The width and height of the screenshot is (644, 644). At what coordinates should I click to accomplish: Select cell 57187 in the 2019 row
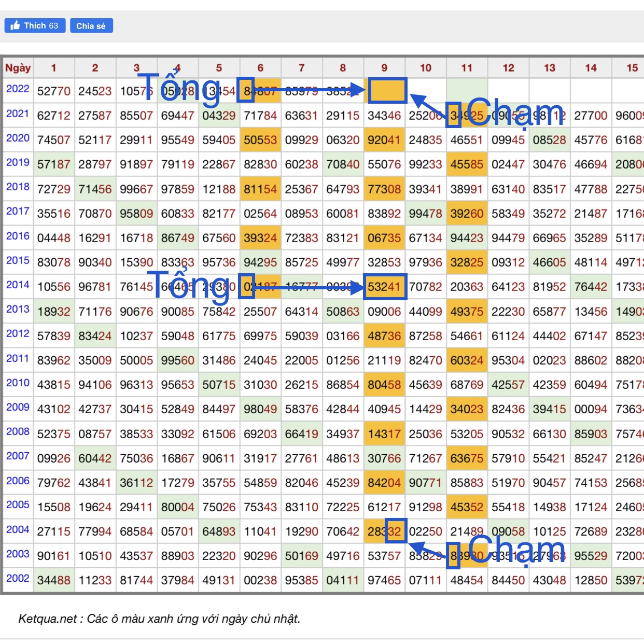[x=54, y=164]
